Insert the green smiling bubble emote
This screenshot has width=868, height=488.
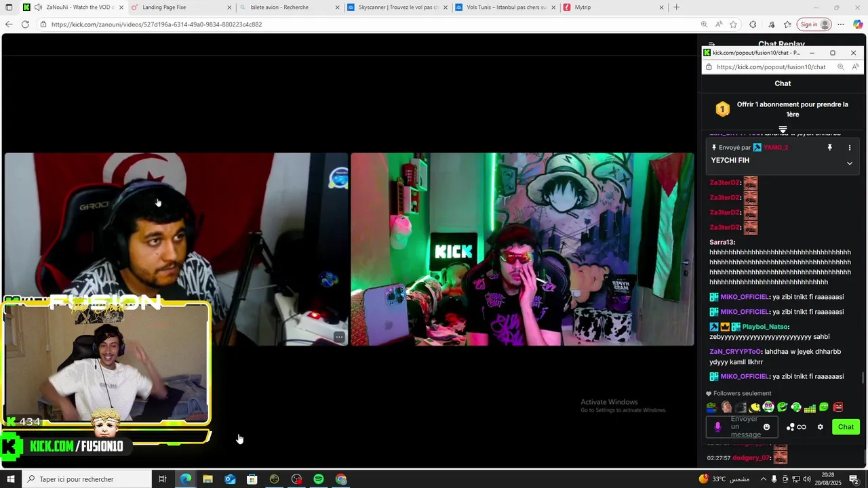824,407
